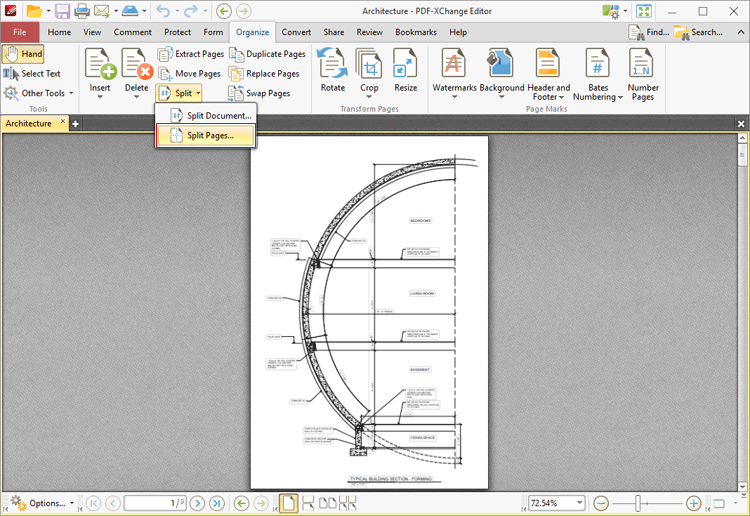Image resolution: width=750 pixels, height=516 pixels.
Task: Activate the Select Text tool
Action: pyautogui.click(x=32, y=74)
